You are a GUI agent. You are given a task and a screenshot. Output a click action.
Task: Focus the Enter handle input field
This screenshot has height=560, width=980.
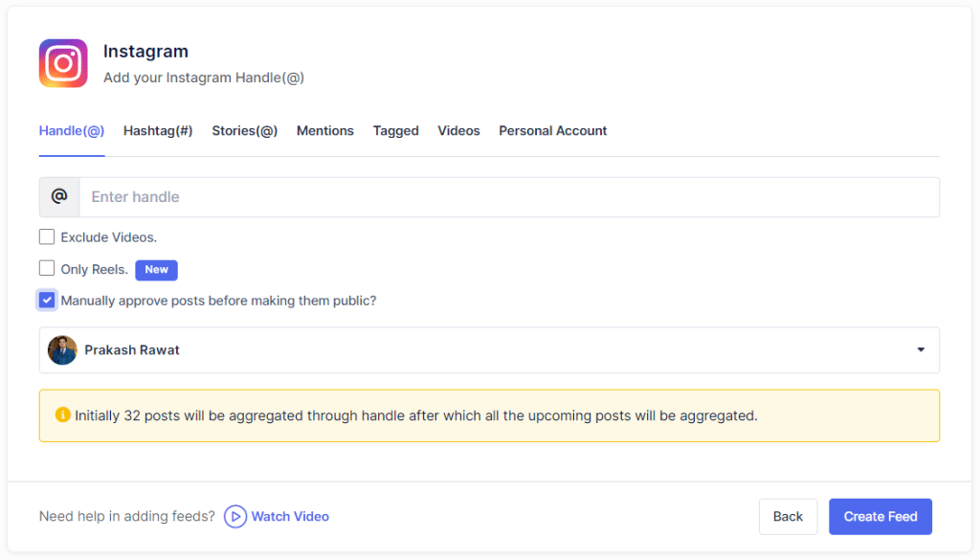point(507,197)
